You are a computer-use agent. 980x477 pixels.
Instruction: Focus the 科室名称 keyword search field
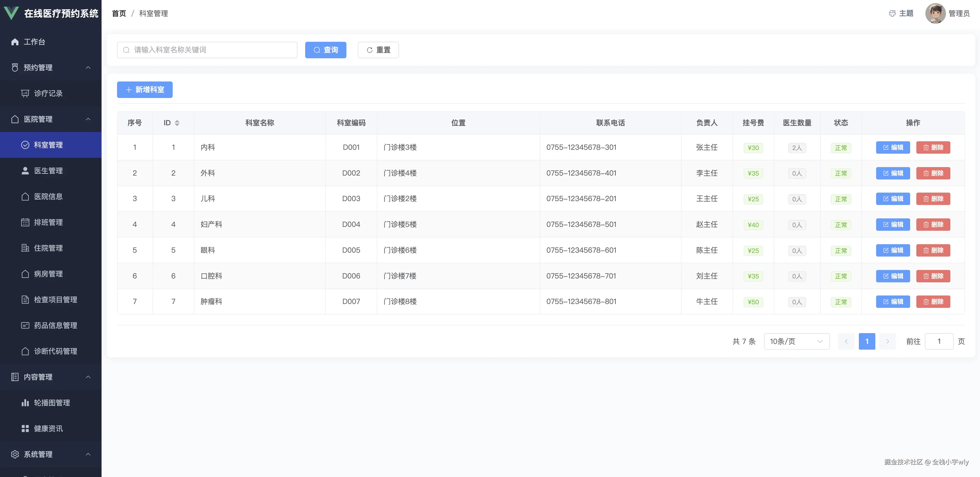pos(207,50)
